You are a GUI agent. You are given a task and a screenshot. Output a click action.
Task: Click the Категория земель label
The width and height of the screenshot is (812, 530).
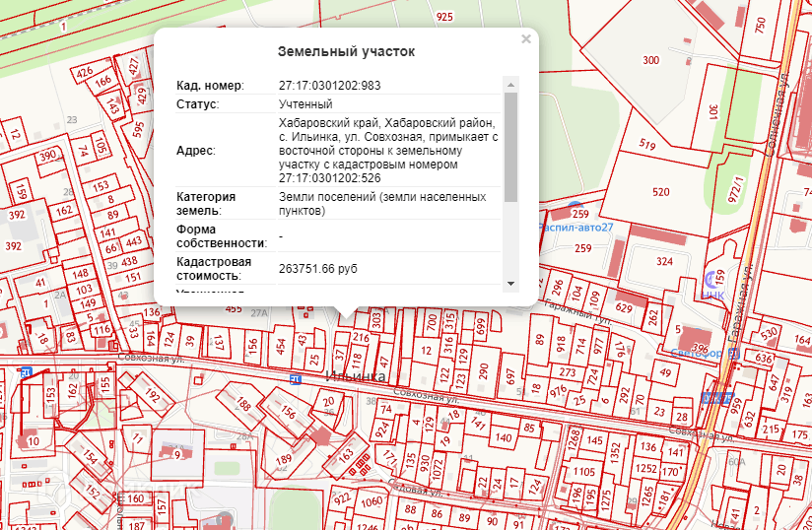click(x=206, y=204)
